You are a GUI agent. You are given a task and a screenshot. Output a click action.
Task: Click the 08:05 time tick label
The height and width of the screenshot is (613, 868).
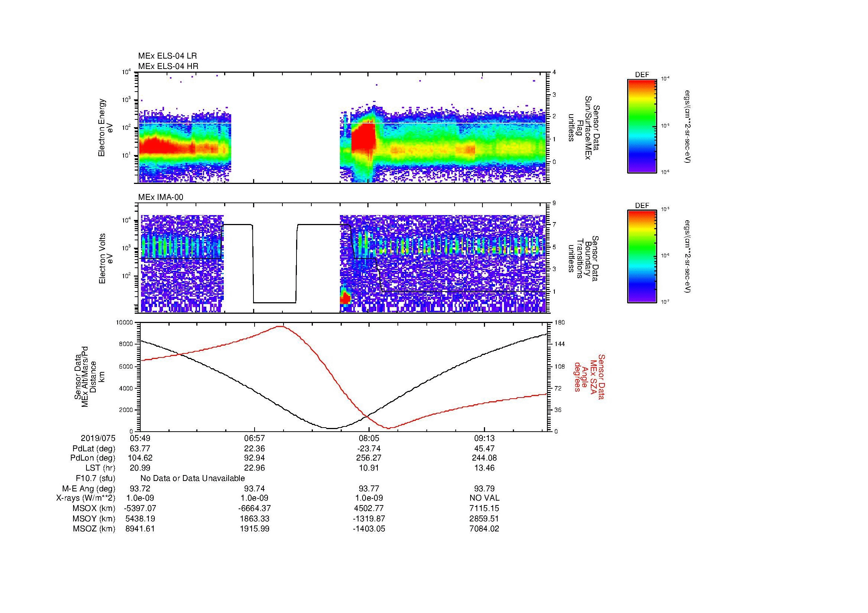pyautogui.click(x=369, y=438)
